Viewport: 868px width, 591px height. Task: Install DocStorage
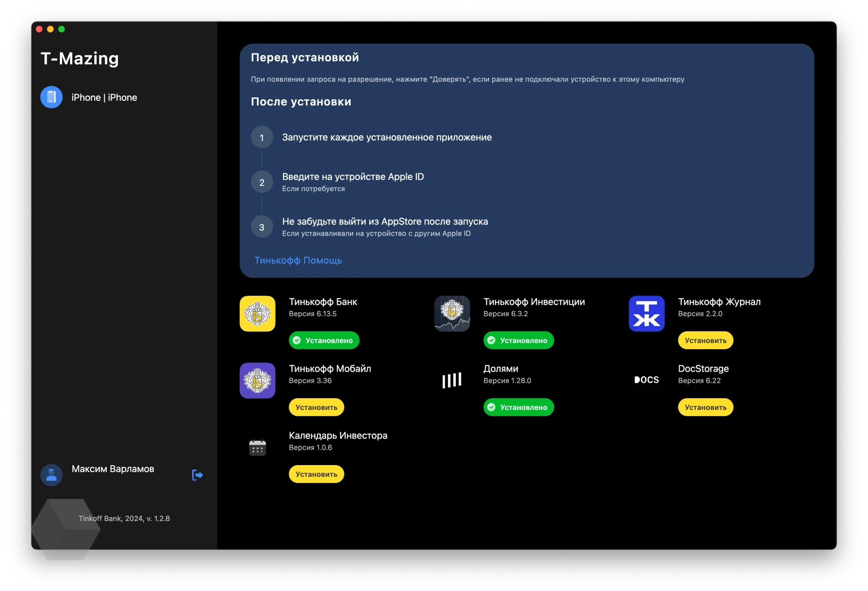706,407
